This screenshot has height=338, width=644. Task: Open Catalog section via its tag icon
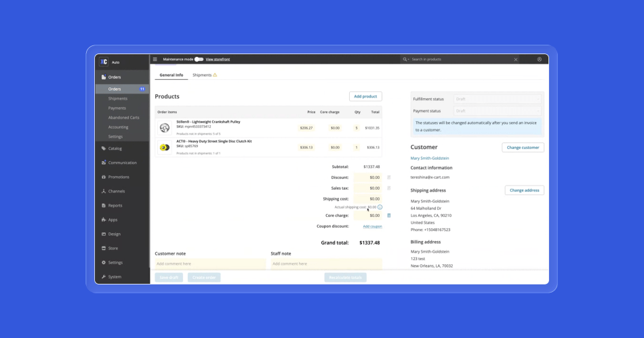click(104, 148)
